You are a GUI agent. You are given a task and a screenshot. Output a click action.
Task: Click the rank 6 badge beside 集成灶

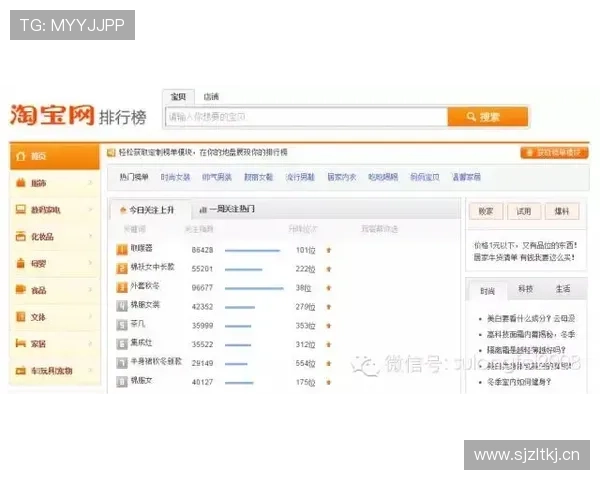click(122, 344)
